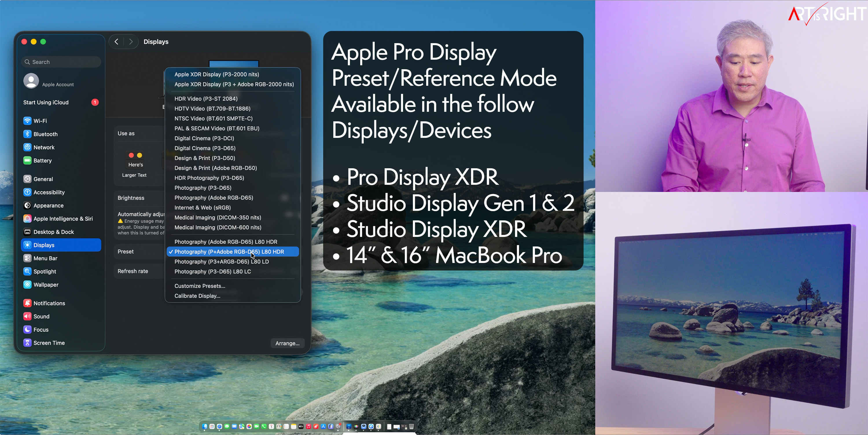
Task: Open Finder from the Dock
Action: coord(205,427)
